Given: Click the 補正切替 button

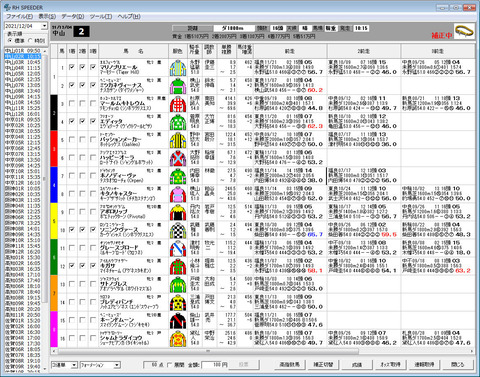Looking at the screenshot, I should pos(323,365).
